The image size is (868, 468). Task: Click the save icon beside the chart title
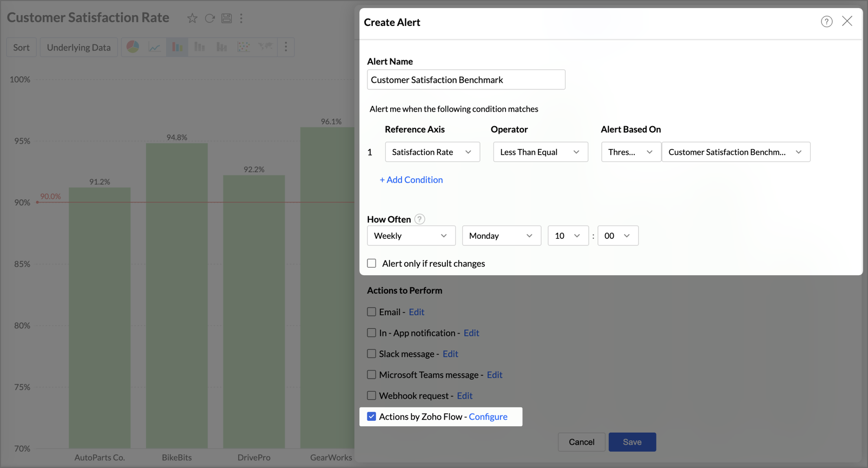227,18
